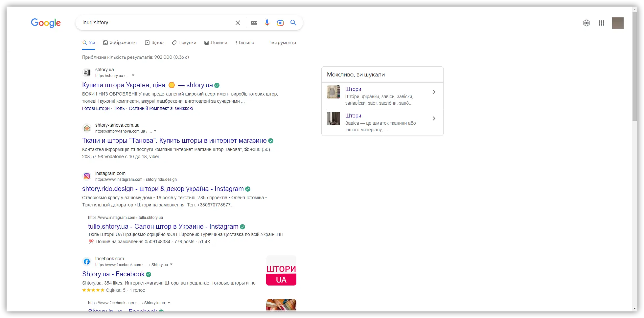Switch to Покупки tab

coord(184,43)
